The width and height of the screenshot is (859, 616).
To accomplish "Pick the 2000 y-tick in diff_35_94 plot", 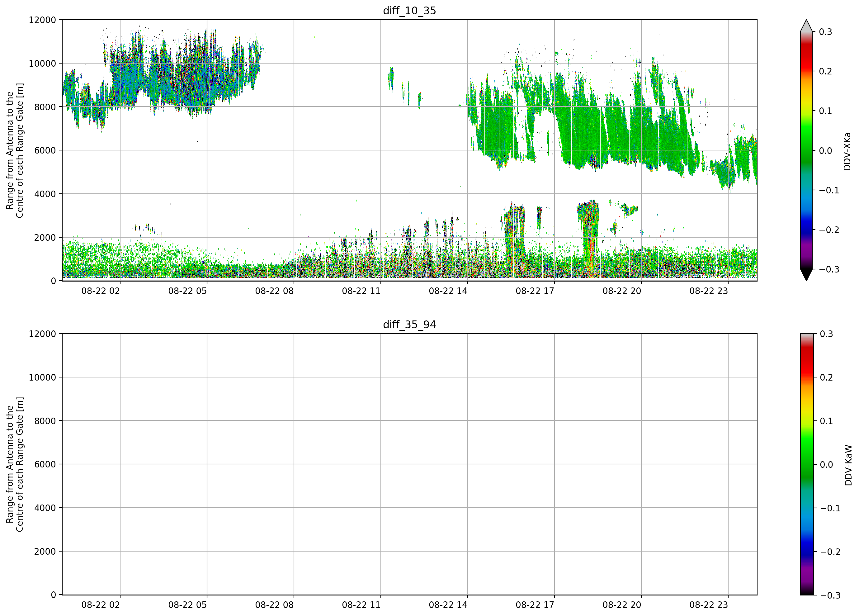I will pyautogui.click(x=45, y=552).
